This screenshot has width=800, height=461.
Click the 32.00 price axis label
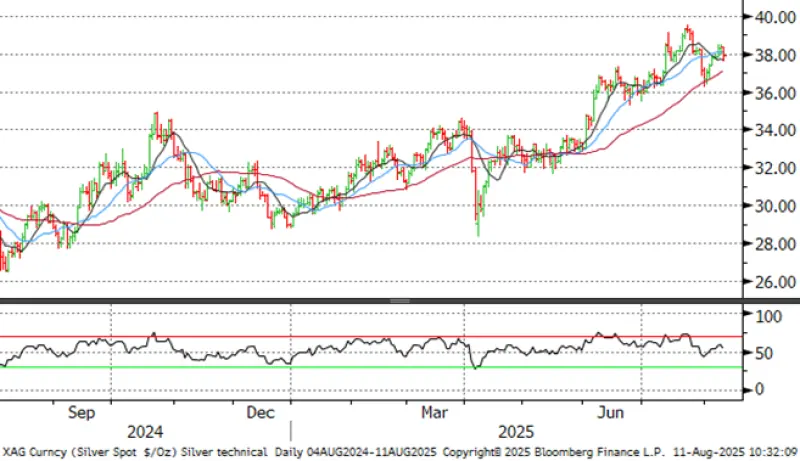(775, 168)
